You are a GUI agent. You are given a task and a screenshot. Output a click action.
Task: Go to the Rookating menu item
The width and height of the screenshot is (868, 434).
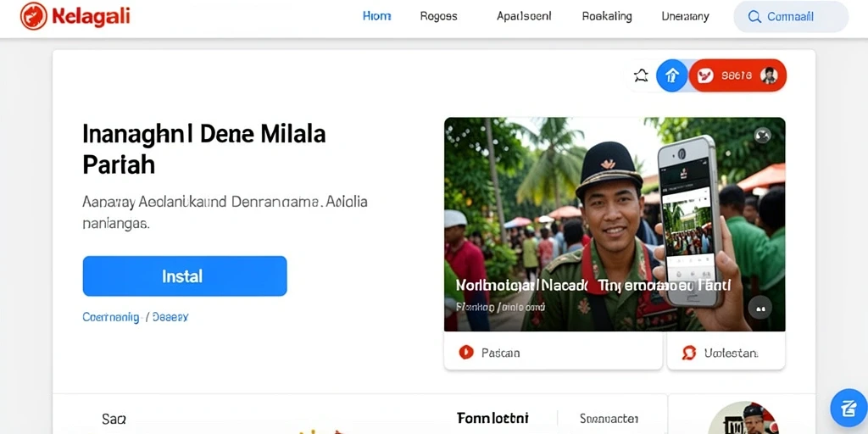tap(607, 17)
